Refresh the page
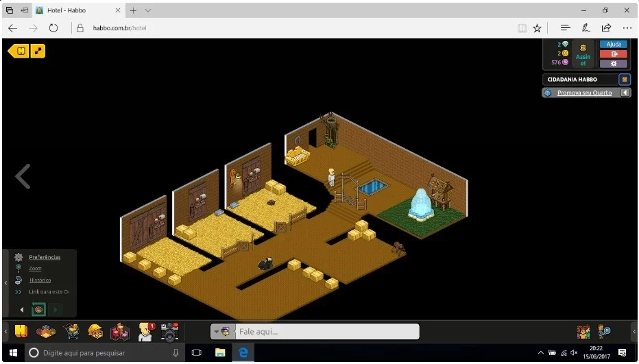The height and width of the screenshot is (364, 639). tap(53, 28)
